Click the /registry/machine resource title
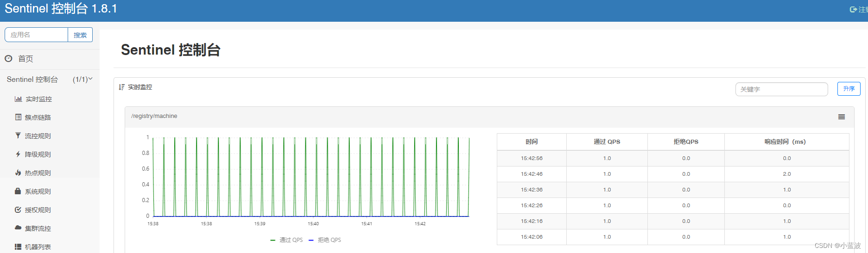 click(154, 116)
